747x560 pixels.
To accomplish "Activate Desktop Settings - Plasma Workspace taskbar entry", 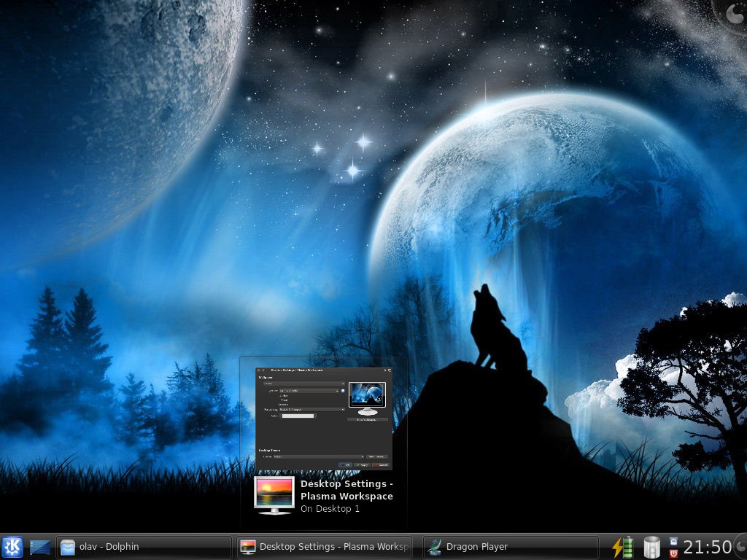I will pyautogui.click(x=323, y=547).
